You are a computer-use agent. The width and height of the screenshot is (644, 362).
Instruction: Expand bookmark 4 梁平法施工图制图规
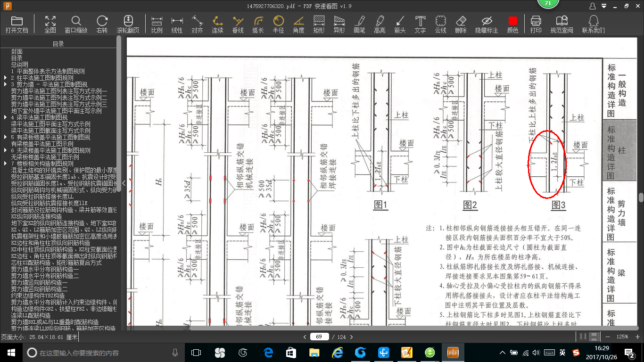click(4, 117)
